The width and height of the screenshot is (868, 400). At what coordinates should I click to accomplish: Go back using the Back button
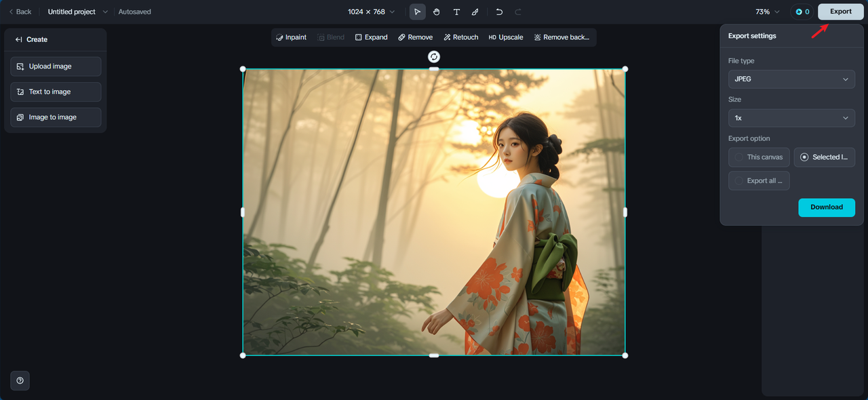coord(20,12)
